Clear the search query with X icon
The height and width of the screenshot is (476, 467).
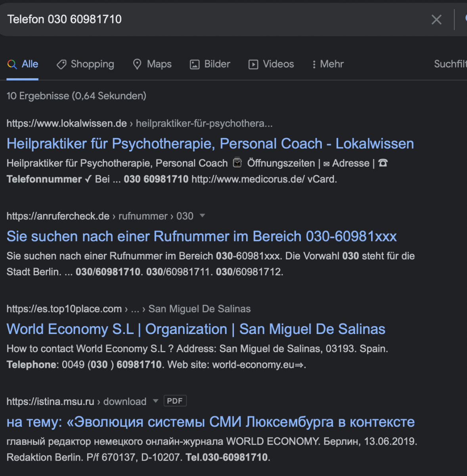(x=436, y=19)
